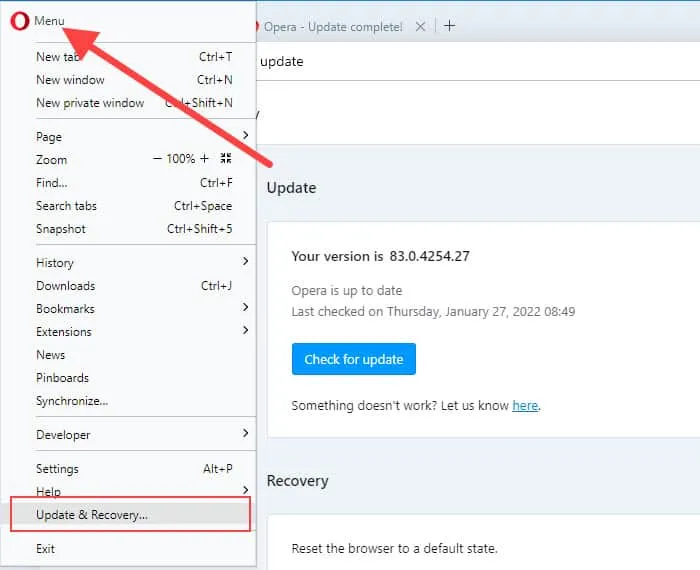This screenshot has width=700, height=570.
Task: Open News from the menu
Action: pyautogui.click(x=134, y=355)
